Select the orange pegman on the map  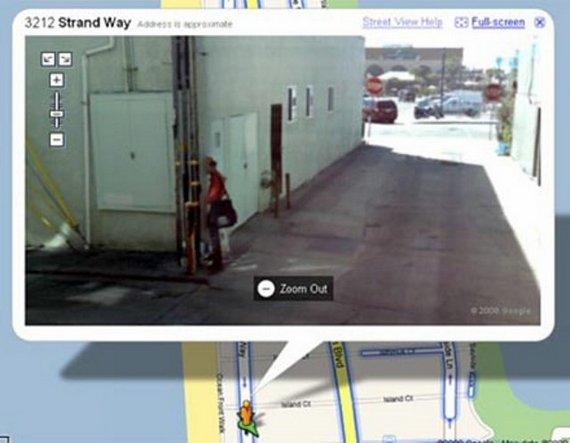point(246,415)
